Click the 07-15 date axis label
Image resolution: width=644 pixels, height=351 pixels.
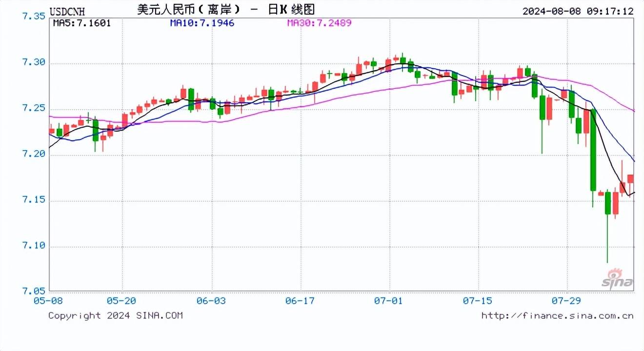479,301
